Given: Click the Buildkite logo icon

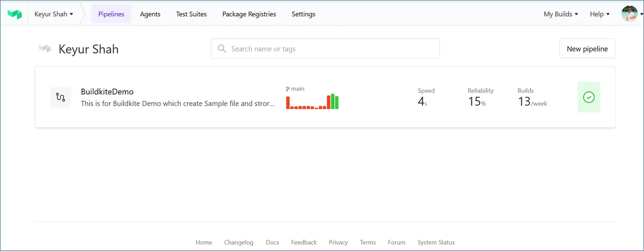Looking at the screenshot, I should click(x=15, y=14).
